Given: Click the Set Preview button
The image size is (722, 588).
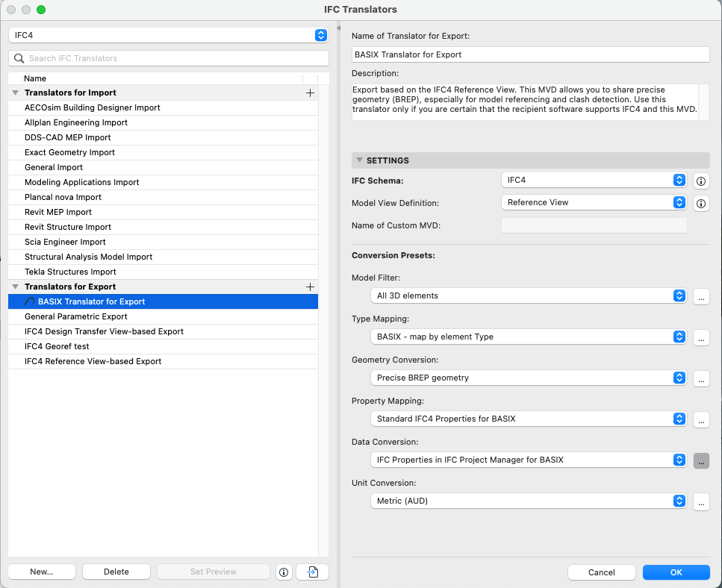Looking at the screenshot, I should click(x=214, y=572).
